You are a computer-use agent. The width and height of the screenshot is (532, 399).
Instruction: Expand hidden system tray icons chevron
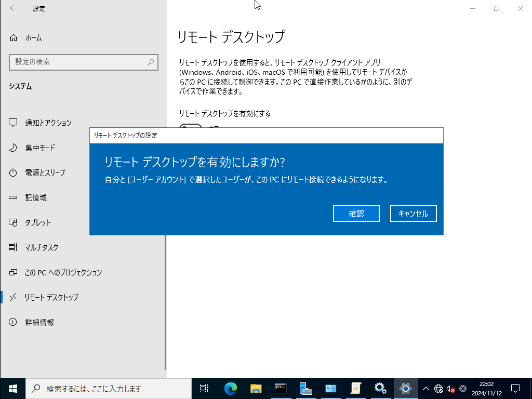pos(426,388)
